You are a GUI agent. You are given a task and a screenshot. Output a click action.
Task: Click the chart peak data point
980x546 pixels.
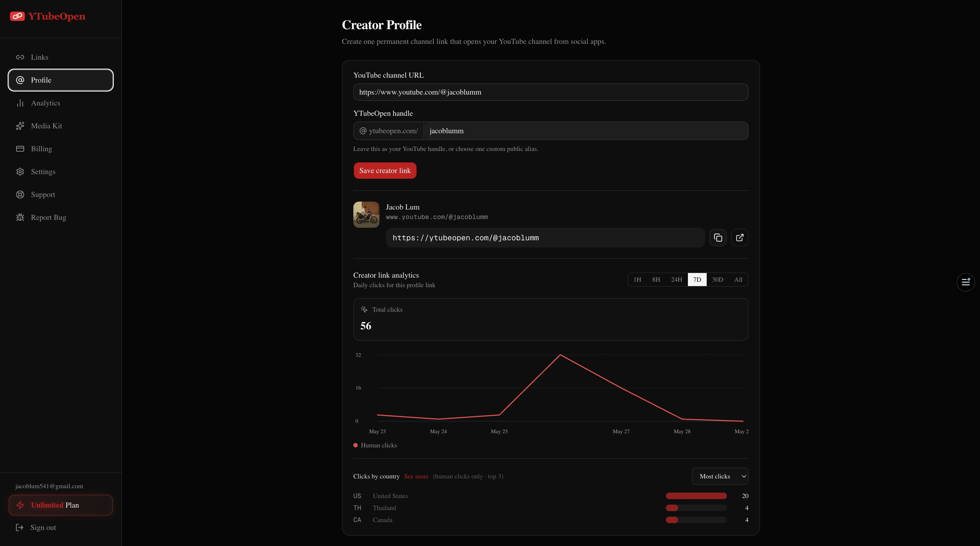560,355
